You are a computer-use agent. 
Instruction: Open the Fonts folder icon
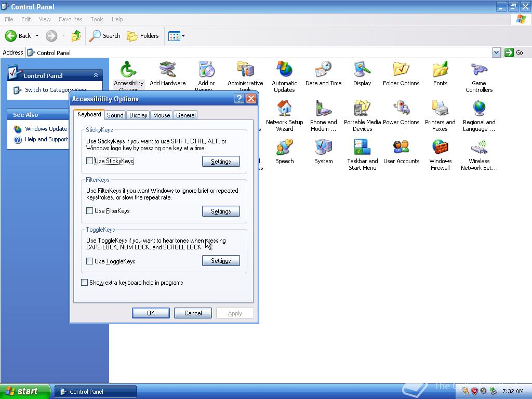(x=440, y=73)
